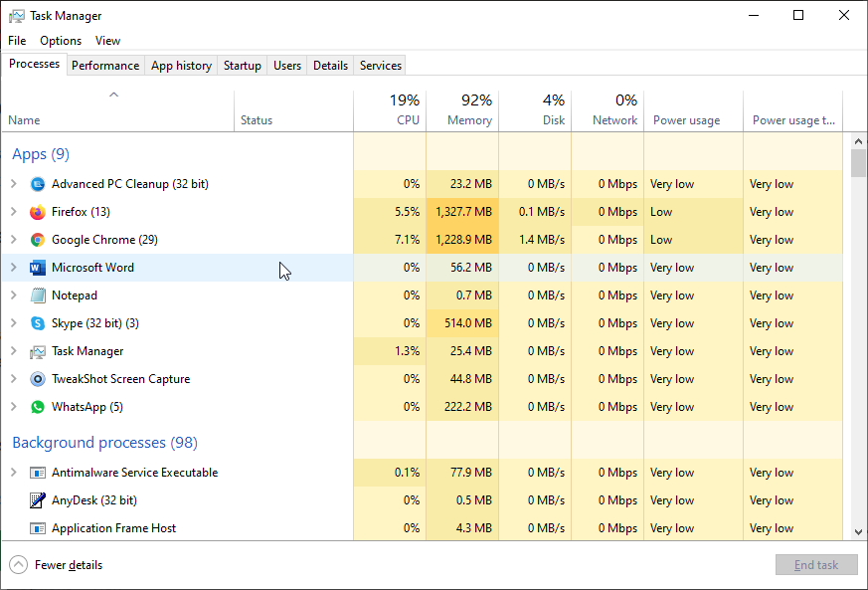Select the Processes tab
Viewport: 868px width, 590px height.
(35, 64)
